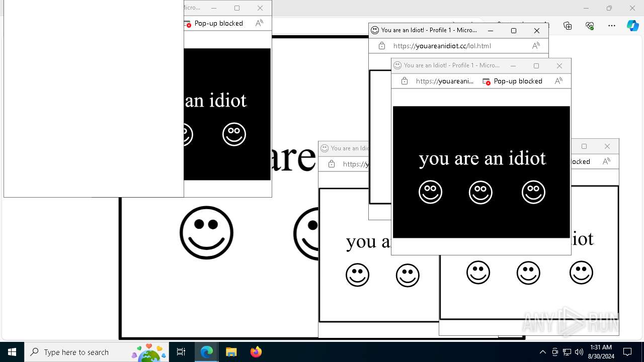Minimize the main Edge browser window
The height and width of the screenshot is (362, 644).
coord(586,8)
